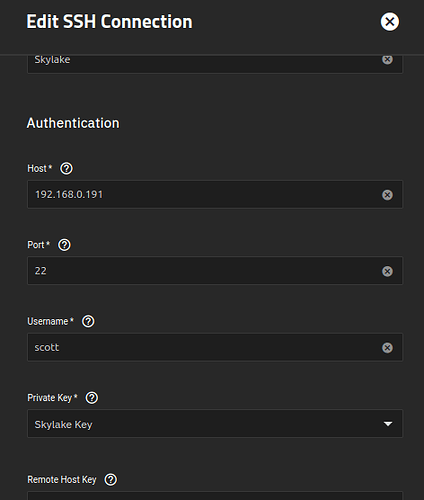Open help tooltip for Remote Host Key
424x500 pixels.
(x=111, y=480)
